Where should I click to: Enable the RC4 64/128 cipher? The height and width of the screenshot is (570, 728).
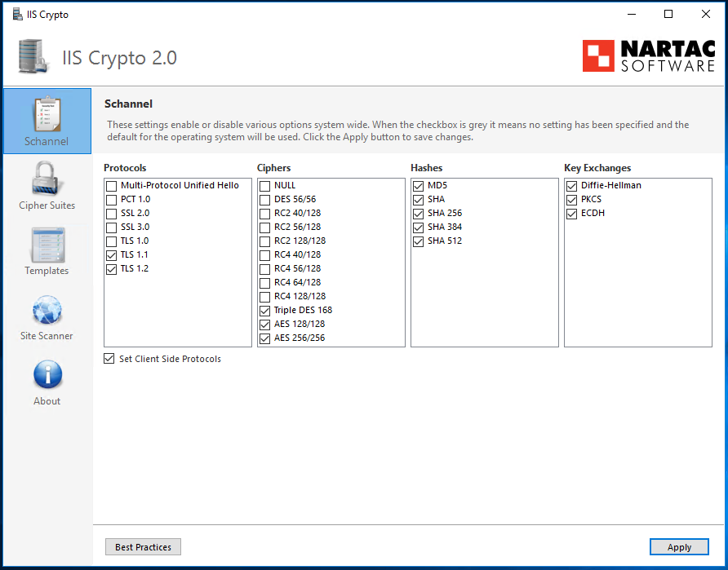[x=264, y=284]
